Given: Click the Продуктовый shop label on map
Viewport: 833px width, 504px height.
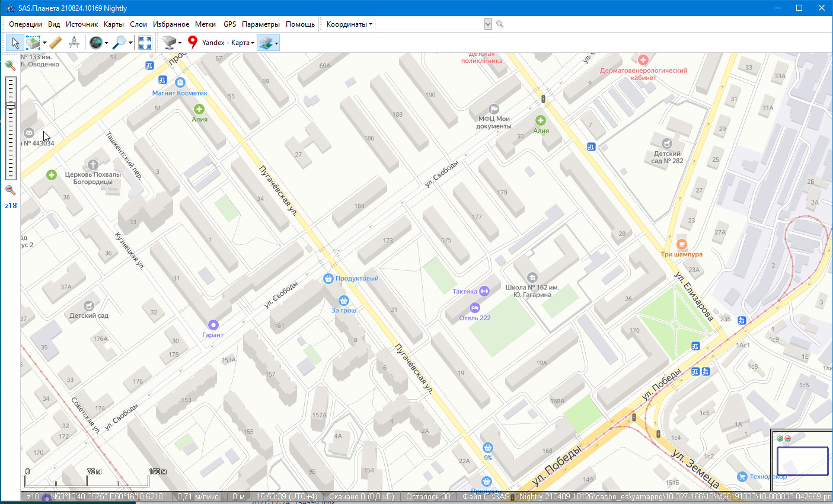Looking at the screenshot, I should pos(356,279).
